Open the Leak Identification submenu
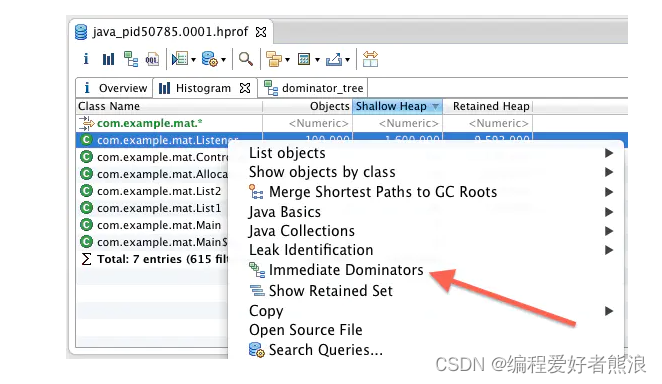662x384 pixels. [x=426, y=250]
